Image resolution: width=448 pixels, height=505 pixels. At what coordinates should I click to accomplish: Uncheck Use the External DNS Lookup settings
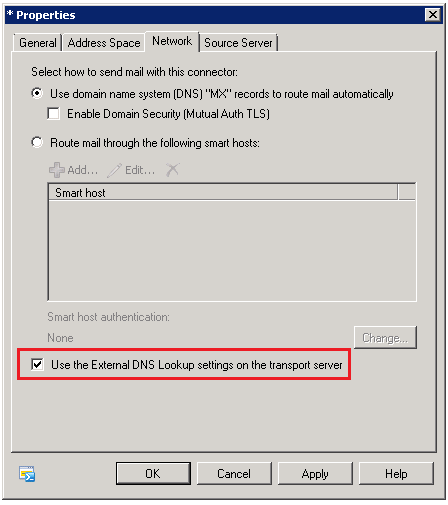37,364
